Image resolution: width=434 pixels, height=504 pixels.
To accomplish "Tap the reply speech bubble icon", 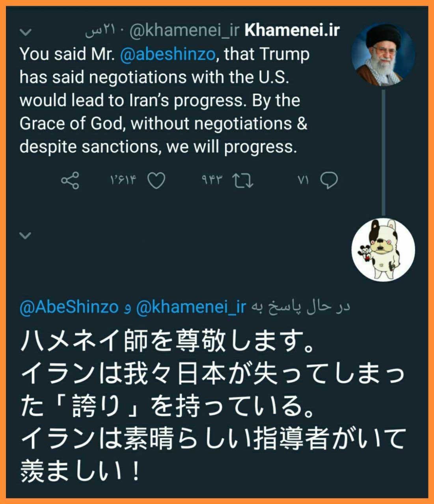I will (329, 181).
